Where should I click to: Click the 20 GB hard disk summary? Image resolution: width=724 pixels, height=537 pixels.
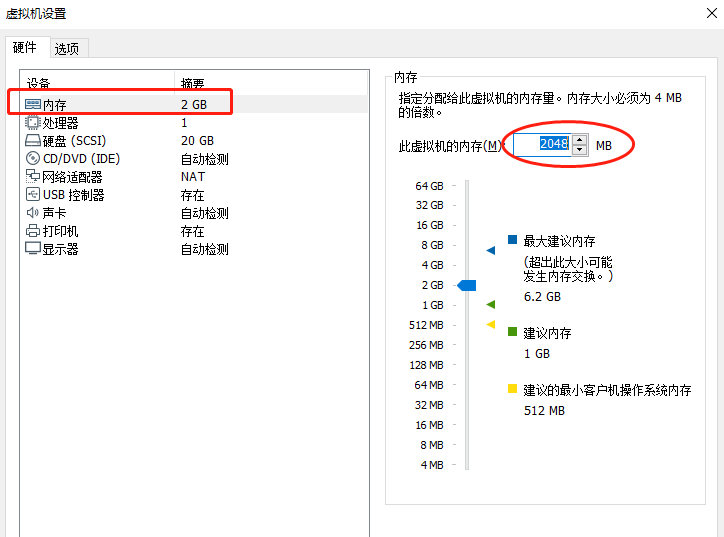click(197, 141)
